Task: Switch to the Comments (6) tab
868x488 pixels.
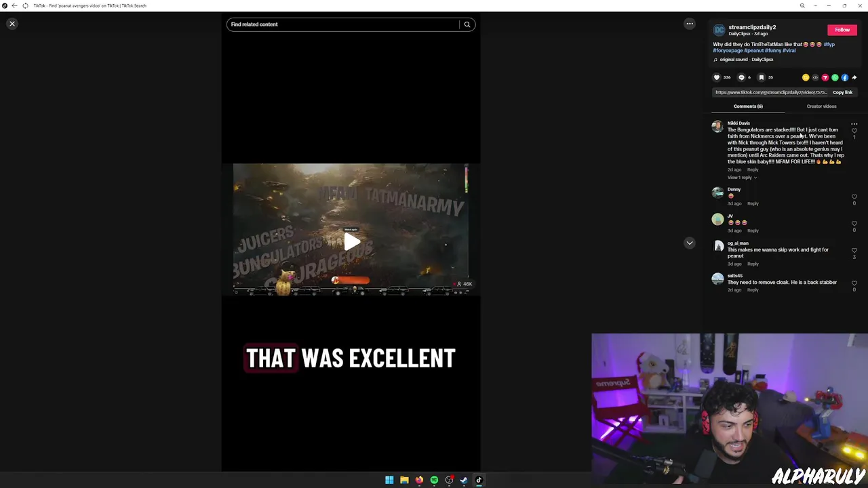Action: pos(748,106)
